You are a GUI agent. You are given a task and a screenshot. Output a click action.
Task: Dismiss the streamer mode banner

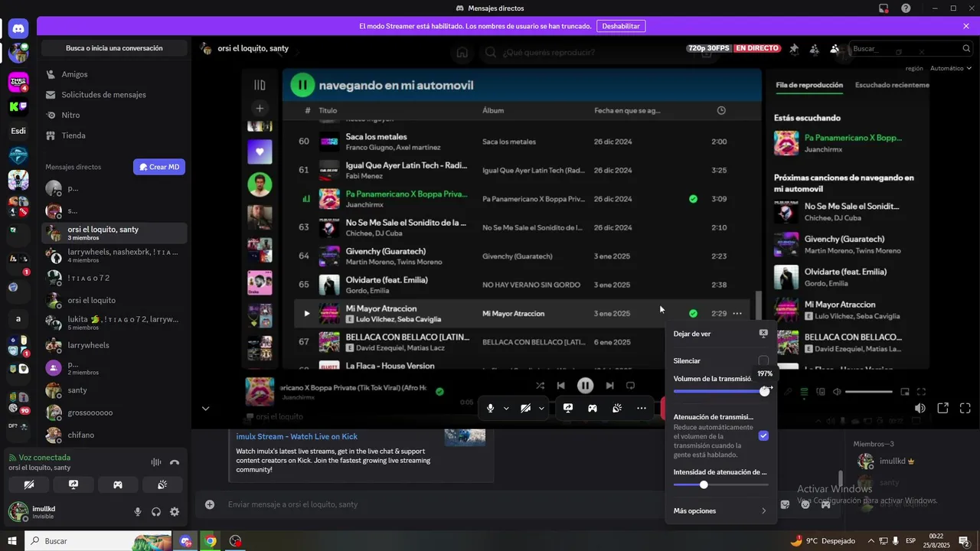966,26
